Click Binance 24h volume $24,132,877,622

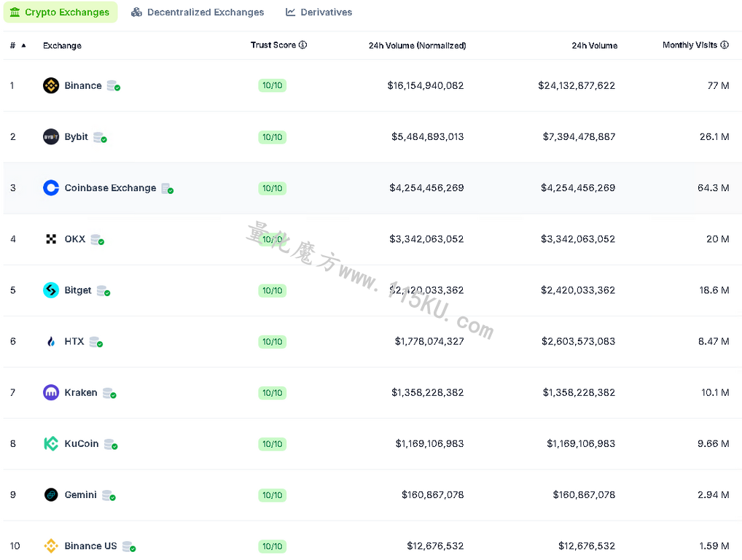[x=577, y=86]
